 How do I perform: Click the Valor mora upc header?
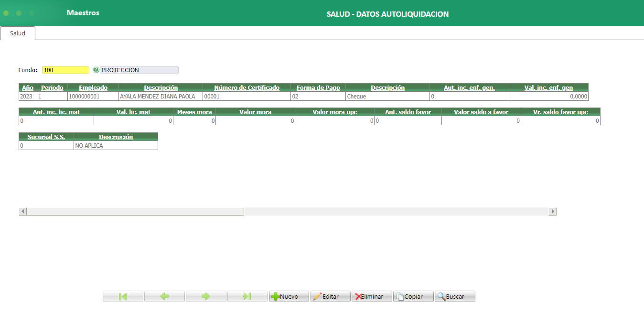334,112
